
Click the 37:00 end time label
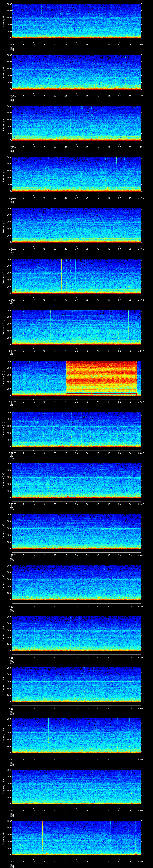141,402
